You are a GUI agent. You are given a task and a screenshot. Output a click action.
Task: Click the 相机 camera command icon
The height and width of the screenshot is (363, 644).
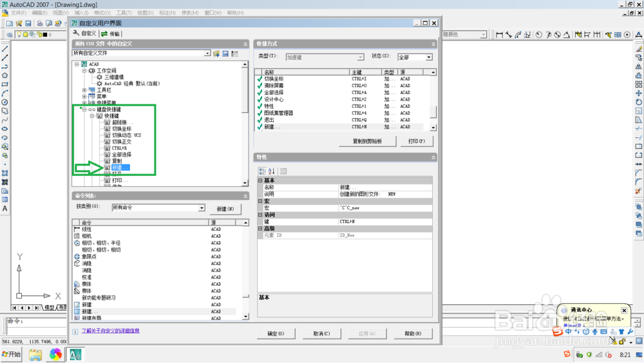tap(77, 236)
